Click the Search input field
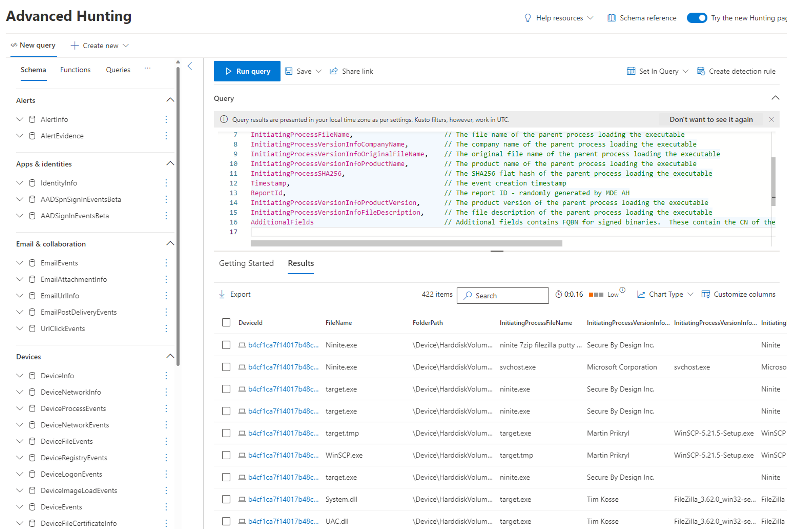Viewport: 793px width, 532px height. pos(503,295)
